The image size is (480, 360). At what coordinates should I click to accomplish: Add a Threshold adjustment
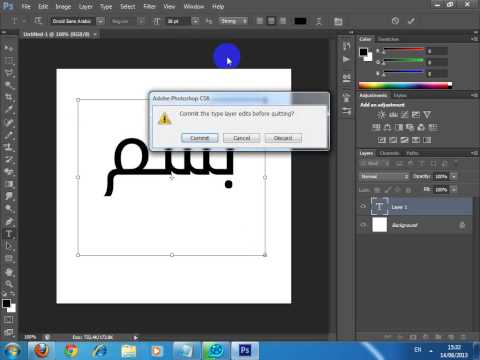(x=404, y=140)
